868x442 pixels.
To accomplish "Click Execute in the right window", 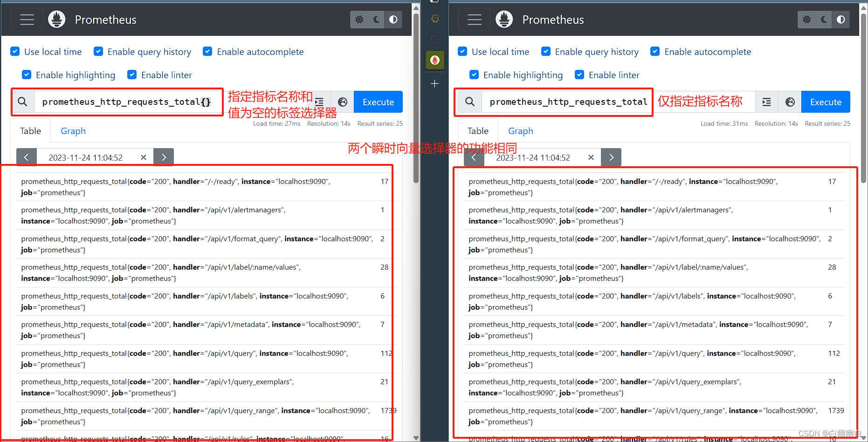I will click(x=826, y=102).
